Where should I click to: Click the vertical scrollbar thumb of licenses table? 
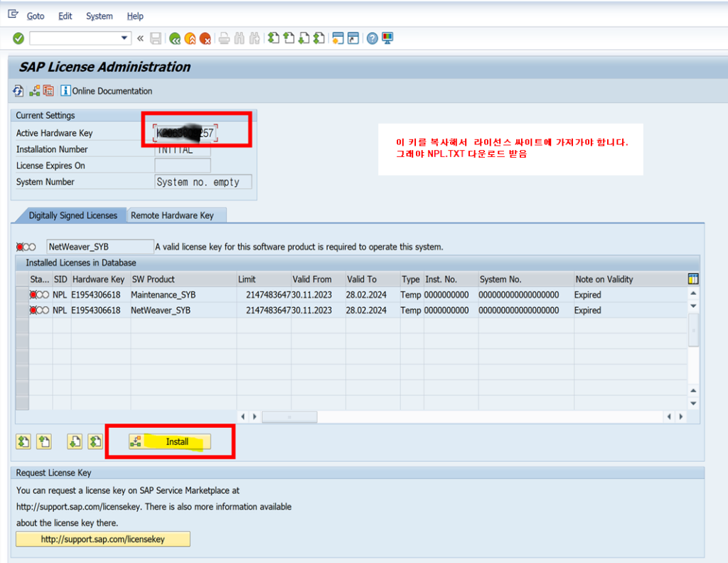[x=693, y=330]
